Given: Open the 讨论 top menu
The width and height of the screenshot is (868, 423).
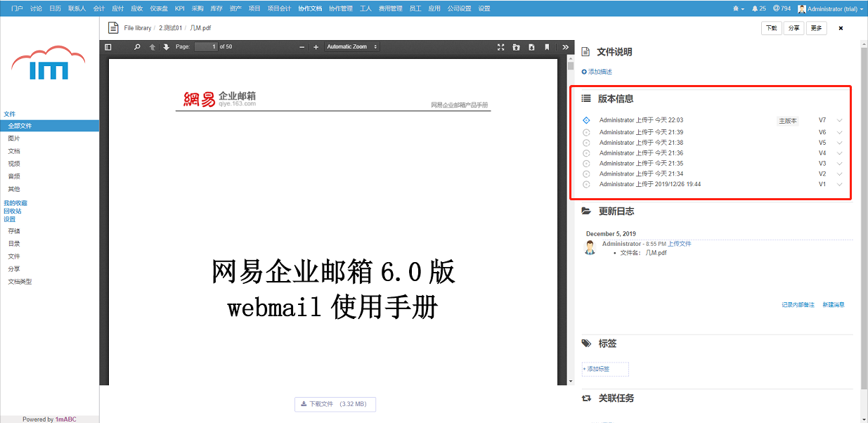Looking at the screenshot, I should (x=36, y=8).
